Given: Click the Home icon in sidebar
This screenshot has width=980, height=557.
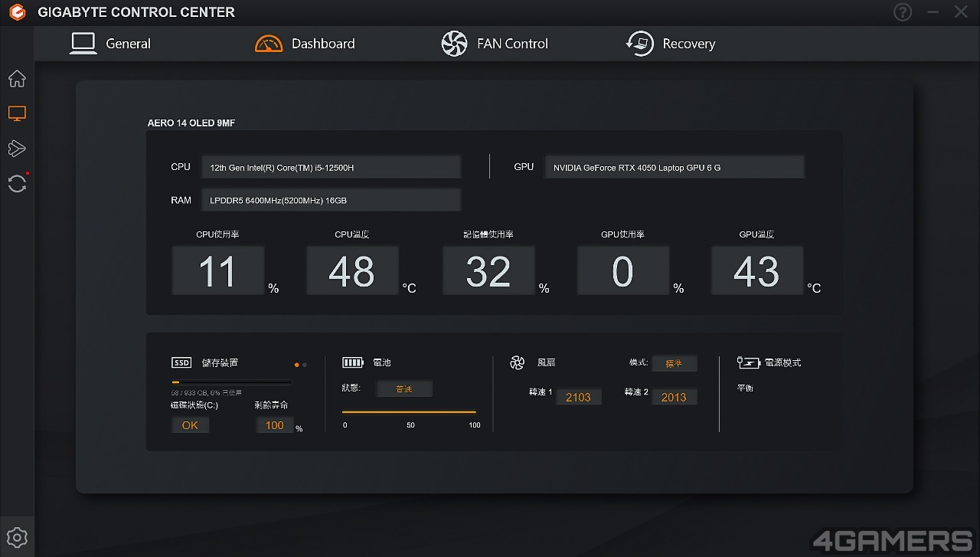Looking at the screenshot, I should point(17,79).
